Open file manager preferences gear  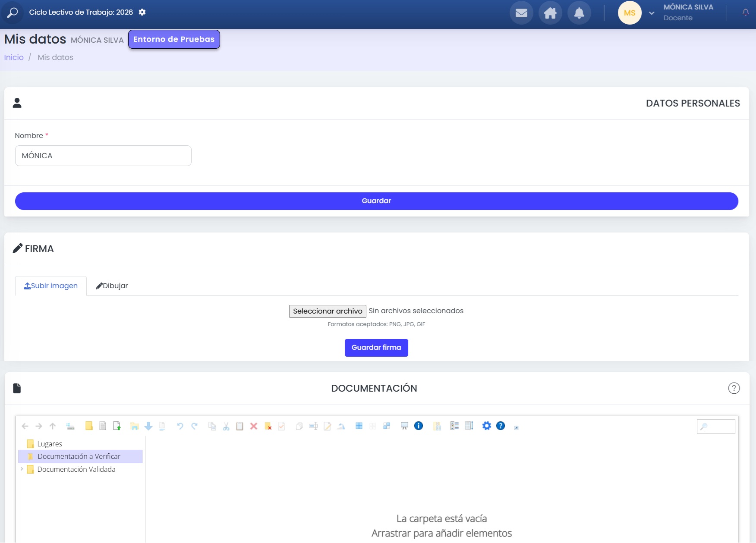pos(487,426)
